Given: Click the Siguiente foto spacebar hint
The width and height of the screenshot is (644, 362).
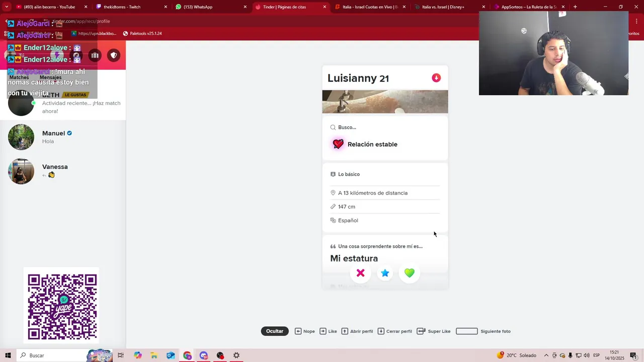Looking at the screenshot, I should point(483,331).
